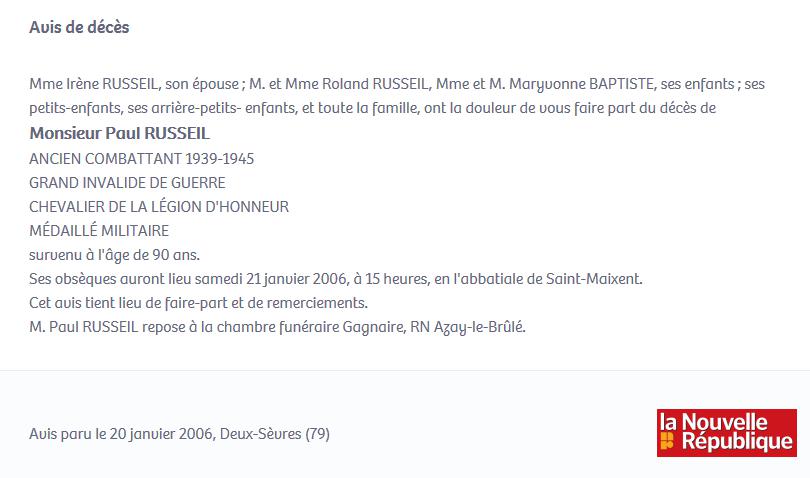Click "M. et Mme Roland RUSSEIL" text
This screenshot has height=478, width=810.
[338, 84]
